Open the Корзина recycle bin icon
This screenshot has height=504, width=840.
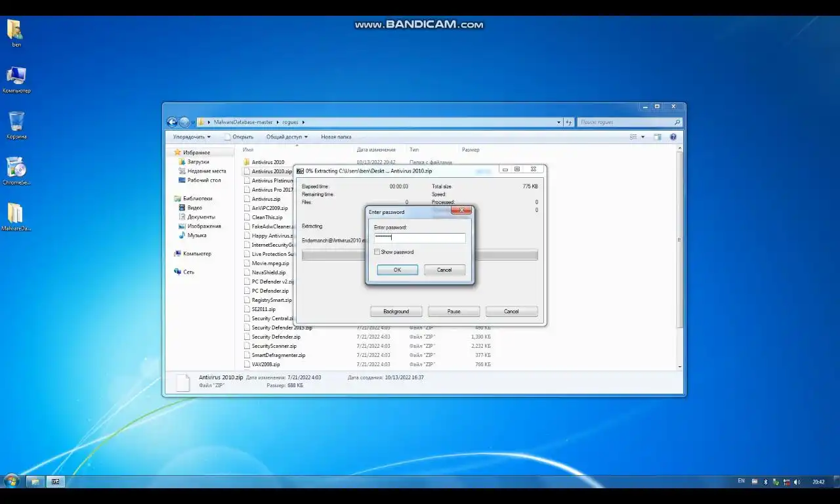coord(16,125)
